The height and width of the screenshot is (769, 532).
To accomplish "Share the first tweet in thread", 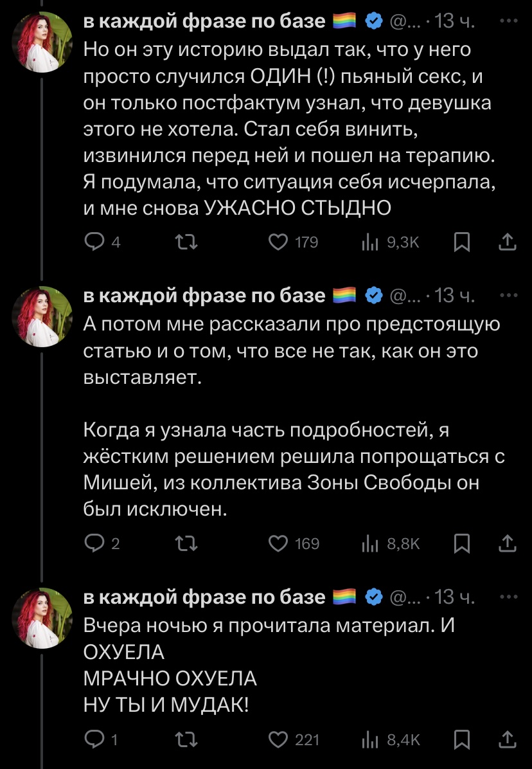I will point(508,242).
